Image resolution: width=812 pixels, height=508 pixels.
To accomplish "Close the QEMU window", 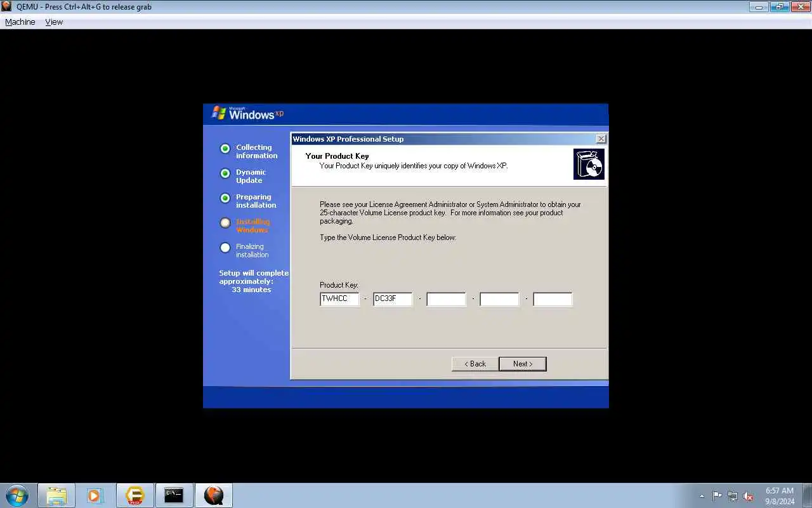I will coord(799,7).
